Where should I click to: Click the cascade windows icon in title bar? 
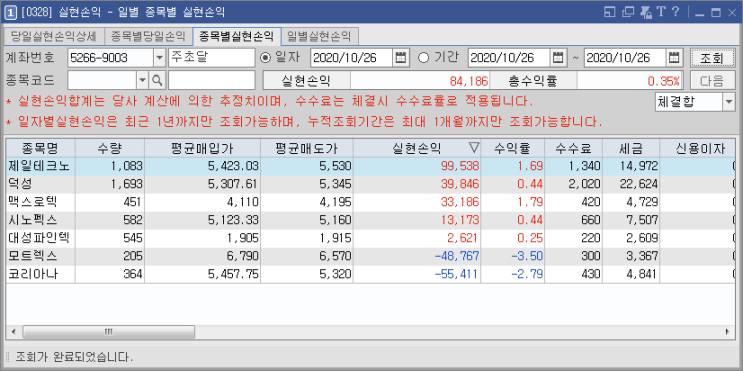click(x=628, y=12)
